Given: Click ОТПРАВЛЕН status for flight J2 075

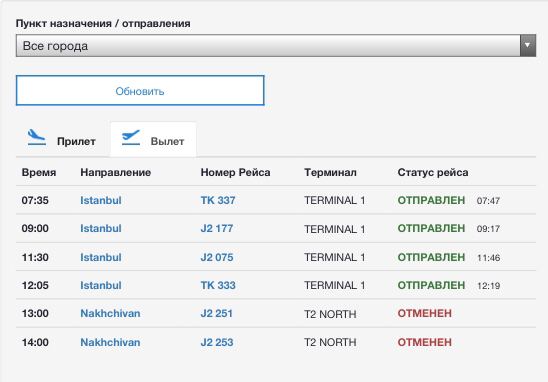Looking at the screenshot, I should (x=431, y=257).
